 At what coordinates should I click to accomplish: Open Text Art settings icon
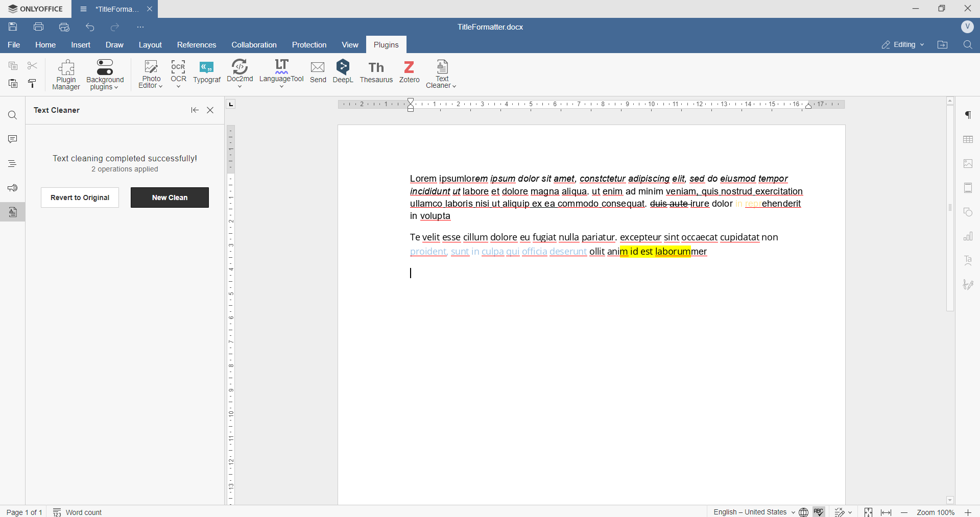pos(968,261)
